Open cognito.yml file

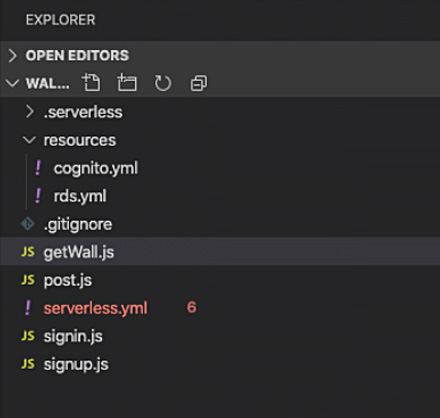coord(96,168)
